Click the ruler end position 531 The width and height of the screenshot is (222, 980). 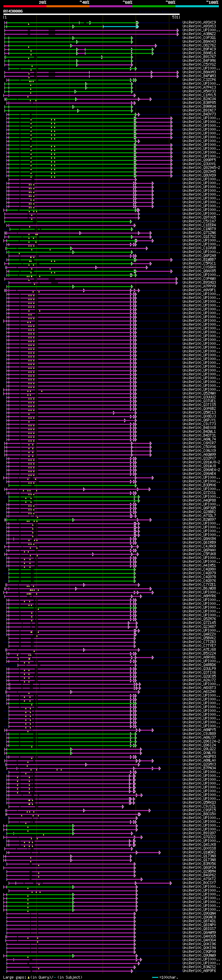click(175, 17)
